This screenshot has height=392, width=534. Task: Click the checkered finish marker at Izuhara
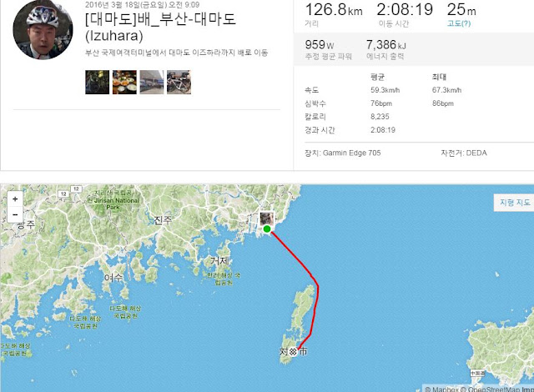tap(293, 351)
